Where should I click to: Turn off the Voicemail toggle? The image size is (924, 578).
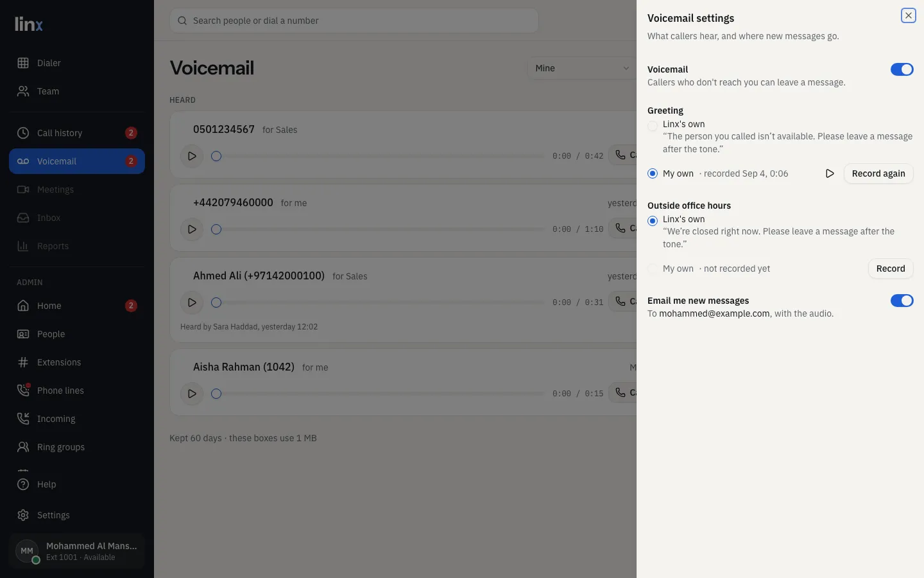click(x=902, y=69)
